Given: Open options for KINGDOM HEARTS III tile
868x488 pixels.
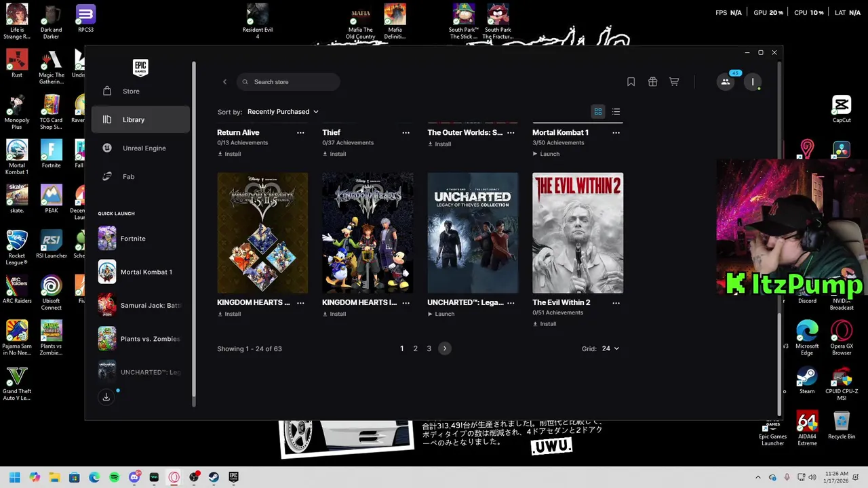Looking at the screenshot, I should point(406,303).
